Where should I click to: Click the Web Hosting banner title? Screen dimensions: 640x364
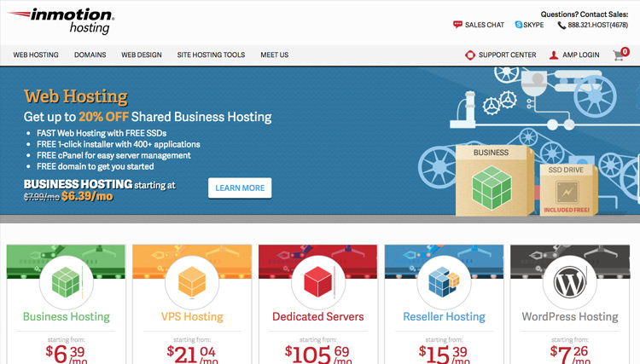[75, 96]
